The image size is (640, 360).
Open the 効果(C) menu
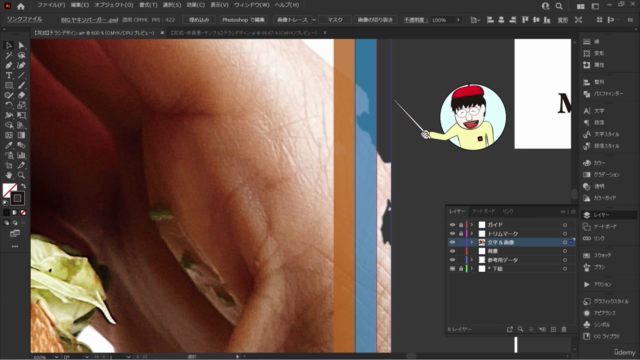click(196, 5)
